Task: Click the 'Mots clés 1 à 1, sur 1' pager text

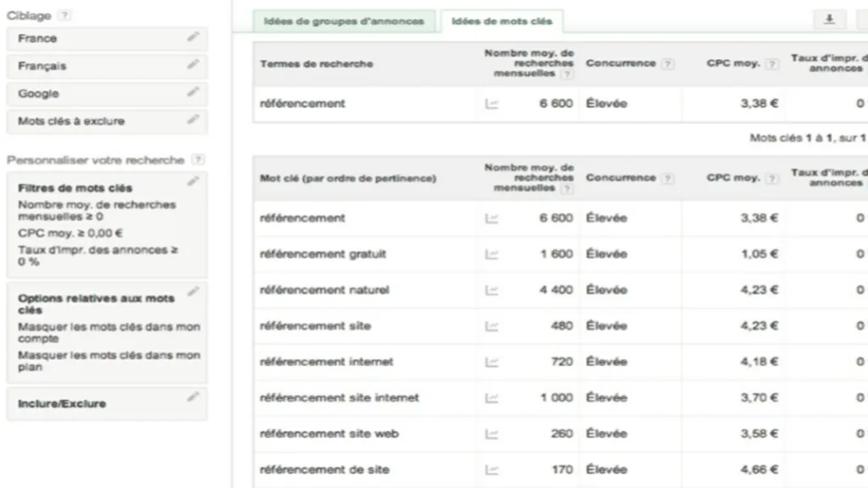Action: (x=807, y=138)
